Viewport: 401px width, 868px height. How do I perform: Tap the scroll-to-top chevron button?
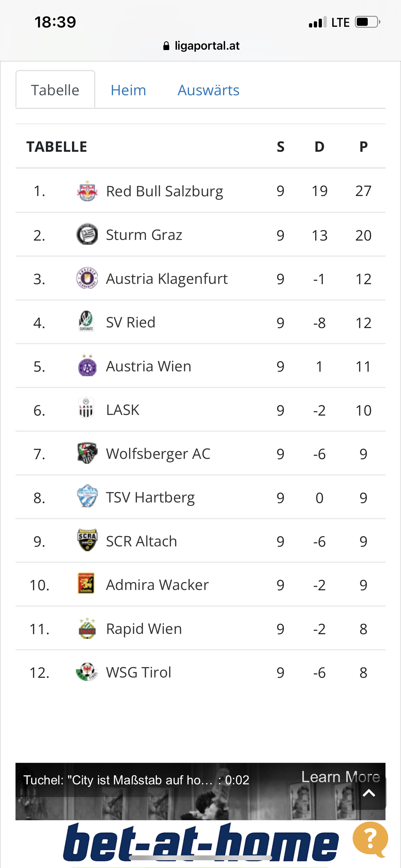pyautogui.click(x=369, y=793)
